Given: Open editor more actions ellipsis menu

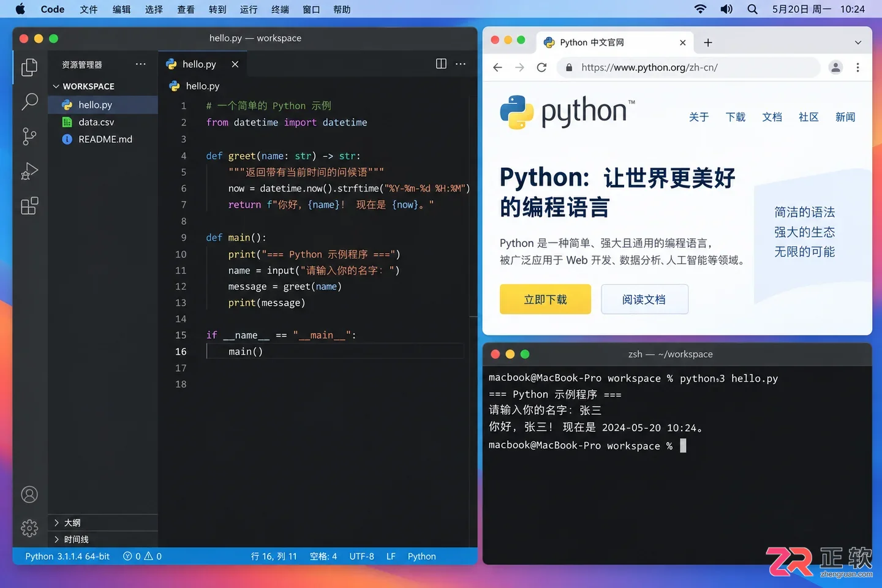Looking at the screenshot, I should [x=461, y=64].
